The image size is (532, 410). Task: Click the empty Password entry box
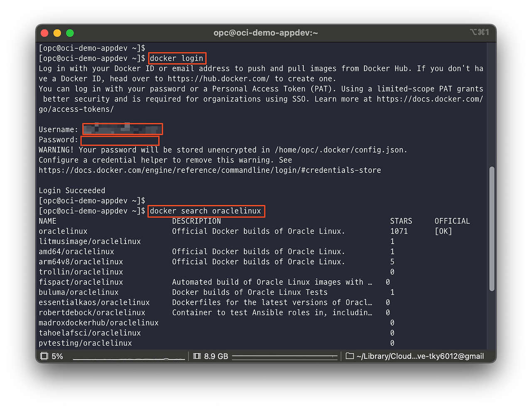[120, 140]
